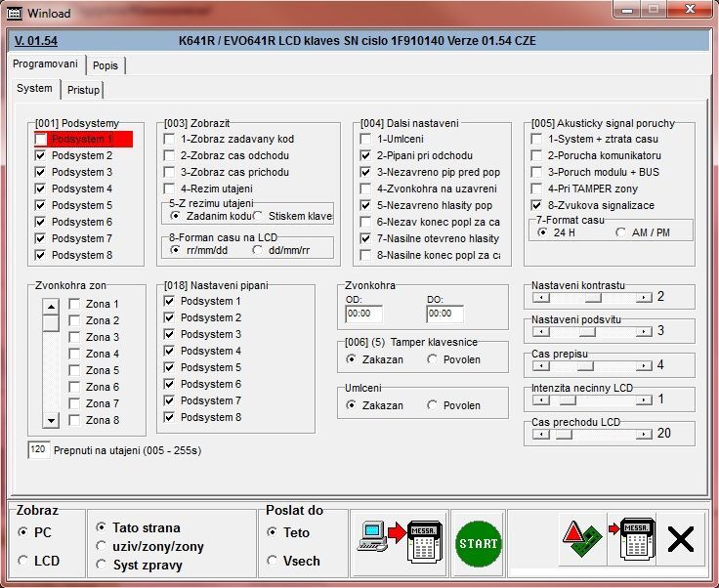Click the keypad icon with small red arrow
Image resolution: width=719 pixels, height=588 pixels.
pos(631,541)
